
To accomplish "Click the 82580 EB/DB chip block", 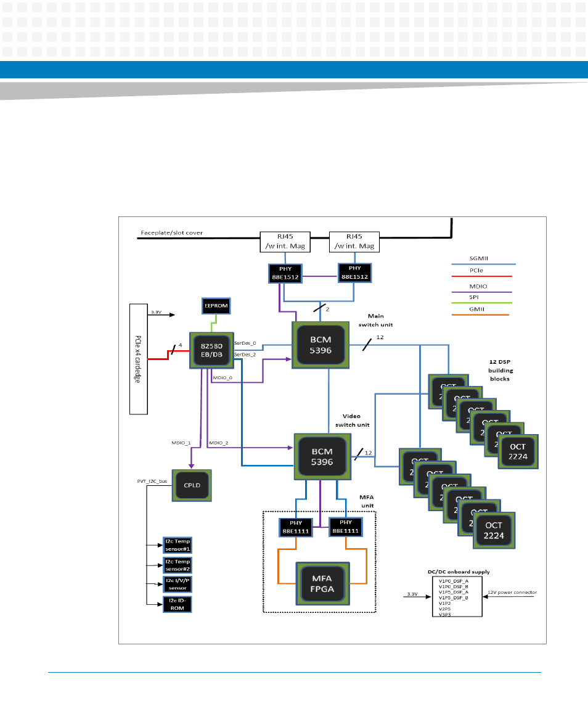I will pyautogui.click(x=211, y=350).
